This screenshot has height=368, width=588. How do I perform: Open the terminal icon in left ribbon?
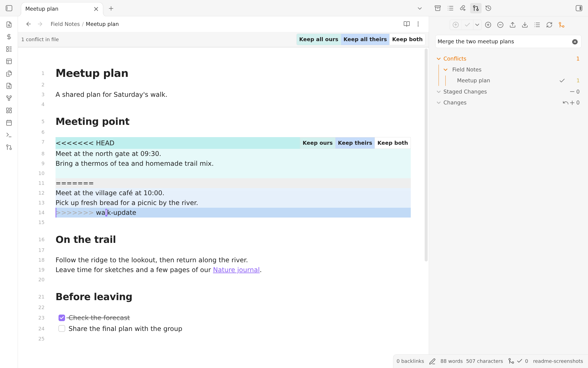9,135
